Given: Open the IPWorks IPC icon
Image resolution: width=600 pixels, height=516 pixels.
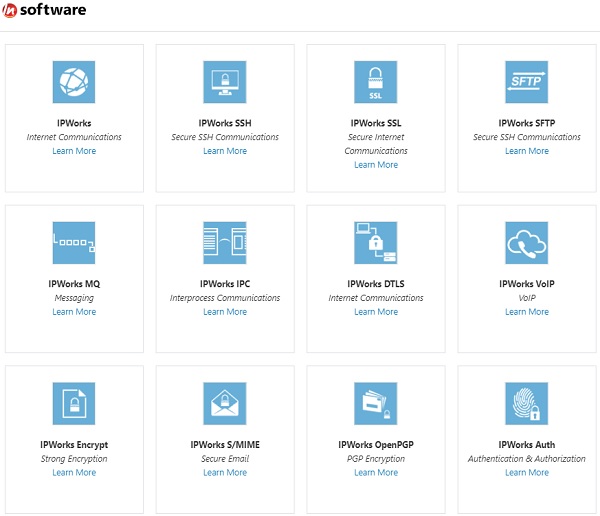Looking at the screenshot, I should click(225, 243).
